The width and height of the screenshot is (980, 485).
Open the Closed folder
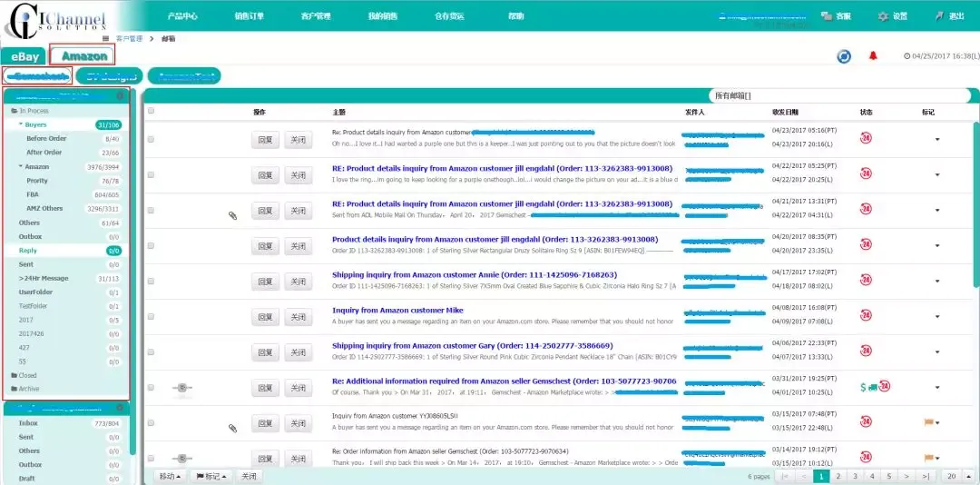[x=24, y=375]
